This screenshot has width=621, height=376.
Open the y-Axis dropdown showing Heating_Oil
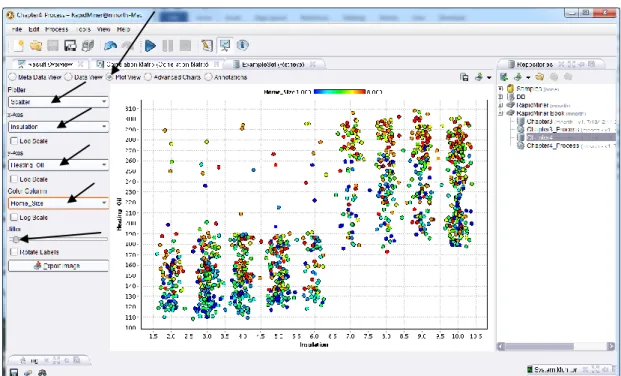coord(58,165)
